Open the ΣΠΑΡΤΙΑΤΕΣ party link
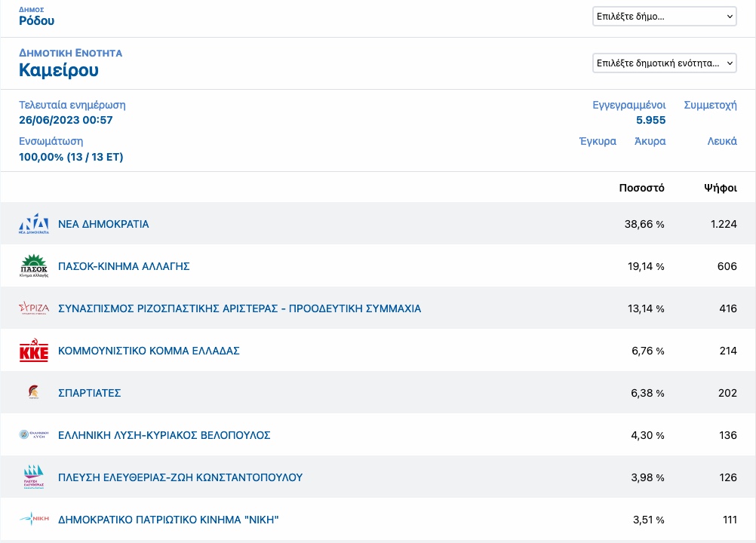 click(x=89, y=393)
